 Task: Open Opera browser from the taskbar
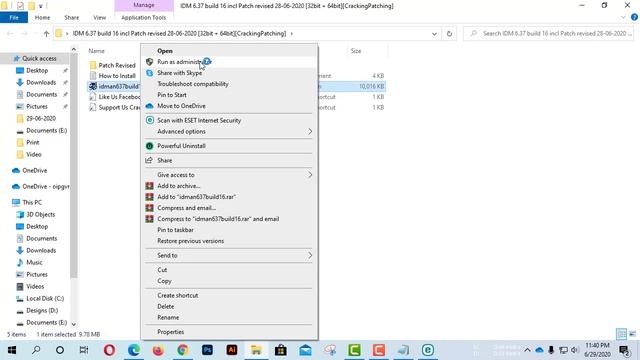tap(109, 350)
